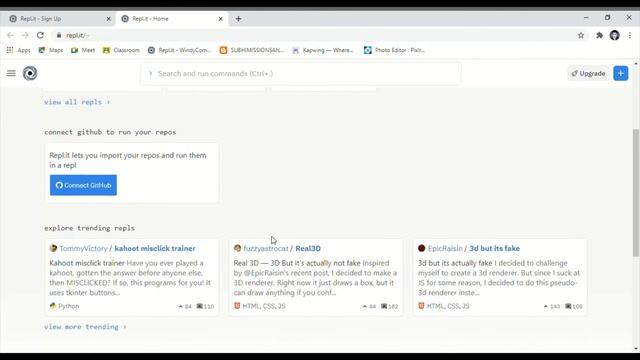
Task: Click the Repl.it spiral logo
Action: (30, 73)
